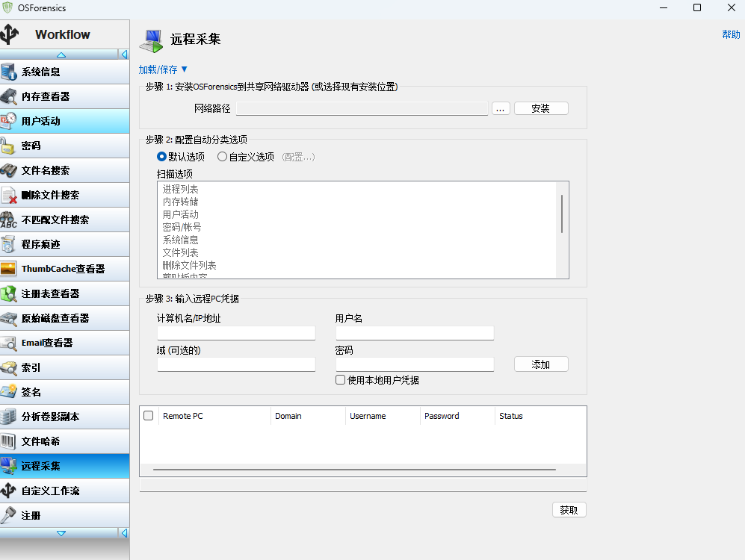Open the 内存查看器 magnifier icon
Screen dimensions: 745x560
8,96
